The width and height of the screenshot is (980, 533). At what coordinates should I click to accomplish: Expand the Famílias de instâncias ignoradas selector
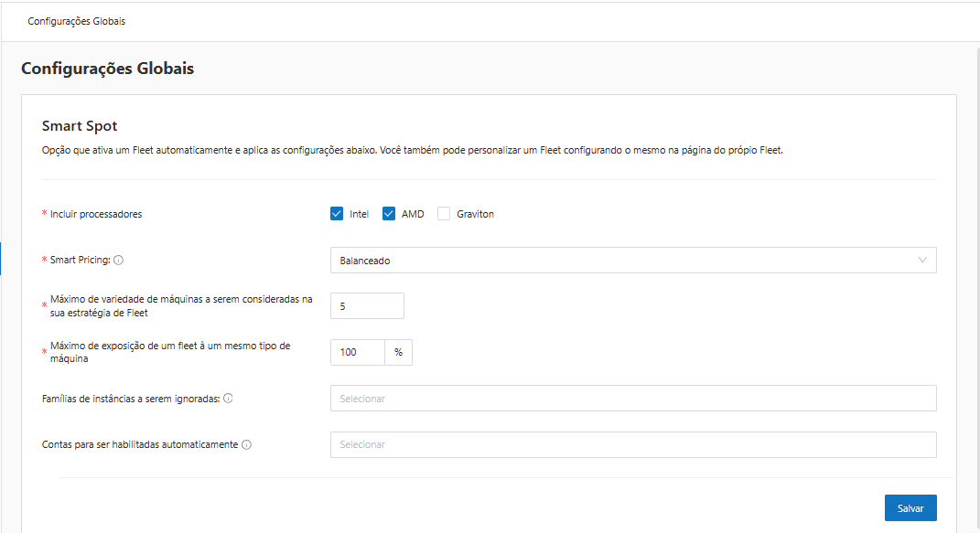pyautogui.click(x=632, y=399)
